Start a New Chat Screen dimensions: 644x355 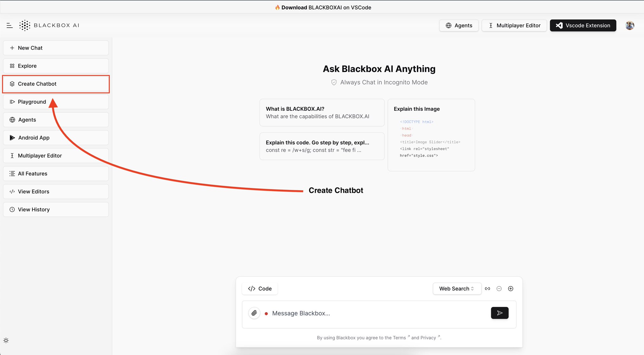pos(56,48)
